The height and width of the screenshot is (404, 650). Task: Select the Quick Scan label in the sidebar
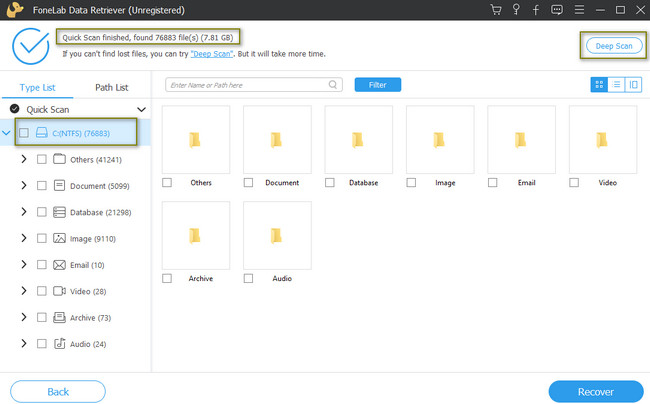click(48, 109)
